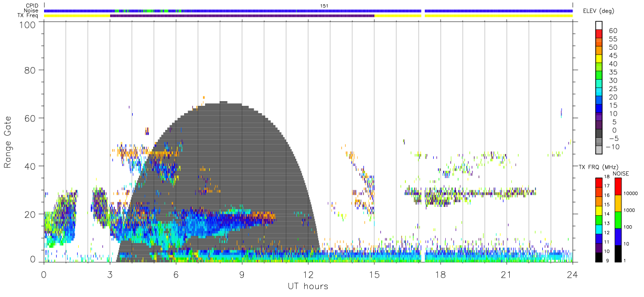Click the 'ELEV (deg)' colorbar title
Viewport: 644px width, 297px height.
598,11
